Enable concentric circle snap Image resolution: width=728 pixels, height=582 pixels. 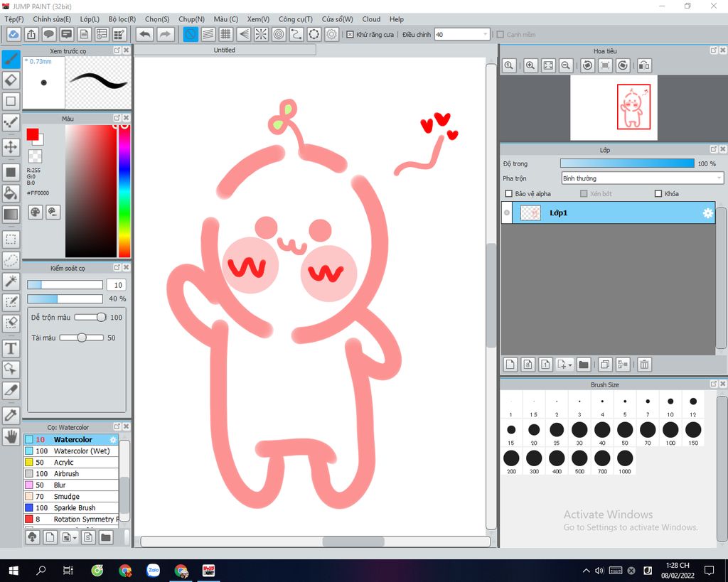click(279, 34)
